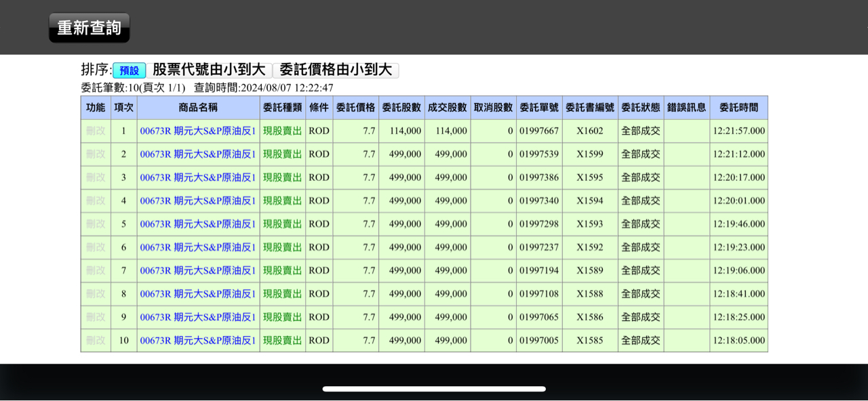Image resolution: width=868 pixels, height=401 pixels.
Task: Click the 委託價格 column header
Action: point(355,108)
